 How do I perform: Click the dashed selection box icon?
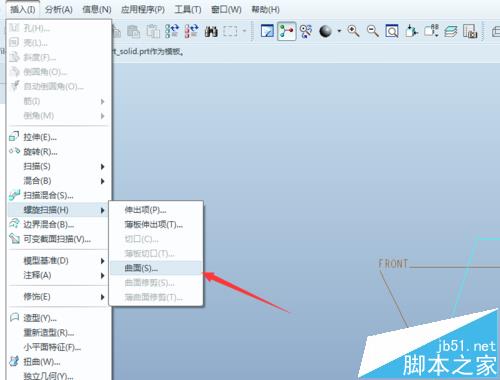(230, 32)
